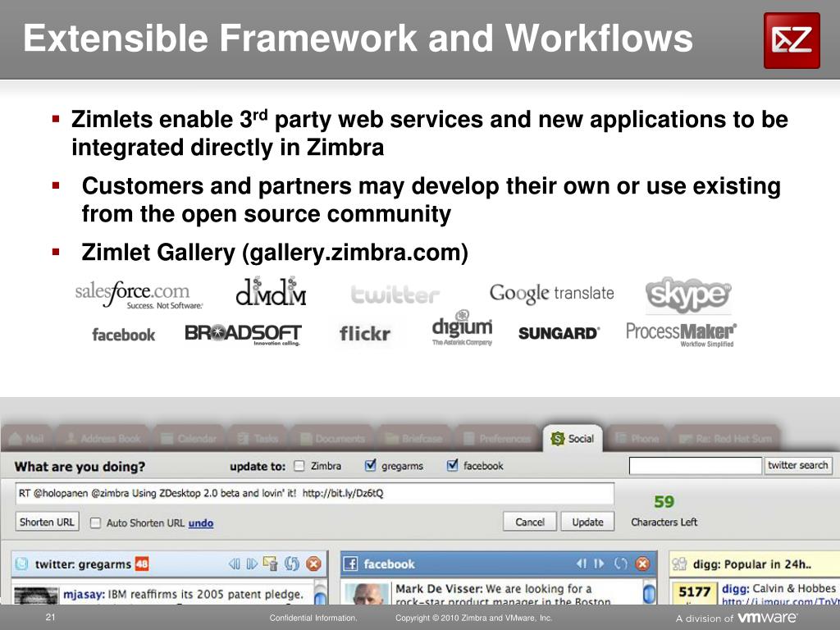Screen dimensions: 840x630
Task: Click the 59 characters left counter
Action: tap(664, 502)
